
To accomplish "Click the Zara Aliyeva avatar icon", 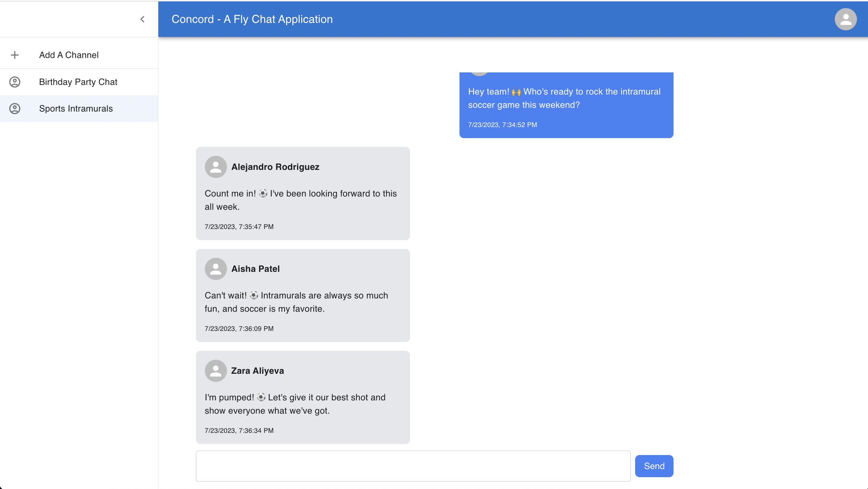I will coord(215,370).
